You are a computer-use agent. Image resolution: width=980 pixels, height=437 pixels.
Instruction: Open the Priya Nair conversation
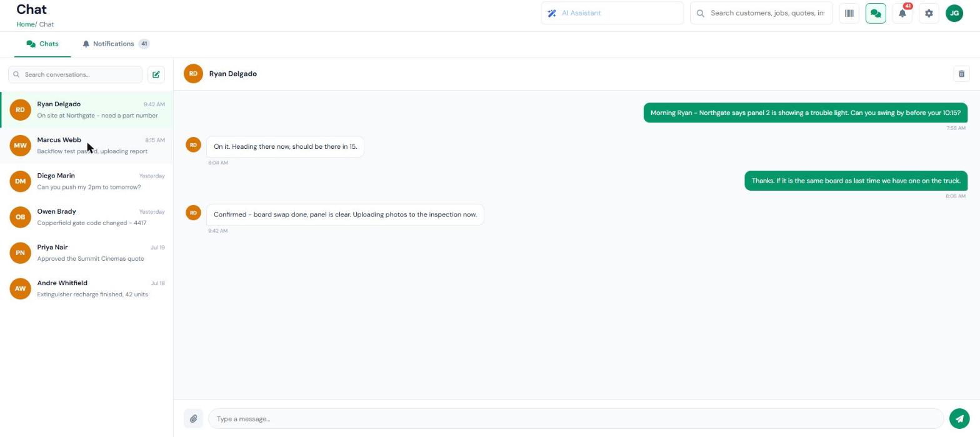point(87,253)
